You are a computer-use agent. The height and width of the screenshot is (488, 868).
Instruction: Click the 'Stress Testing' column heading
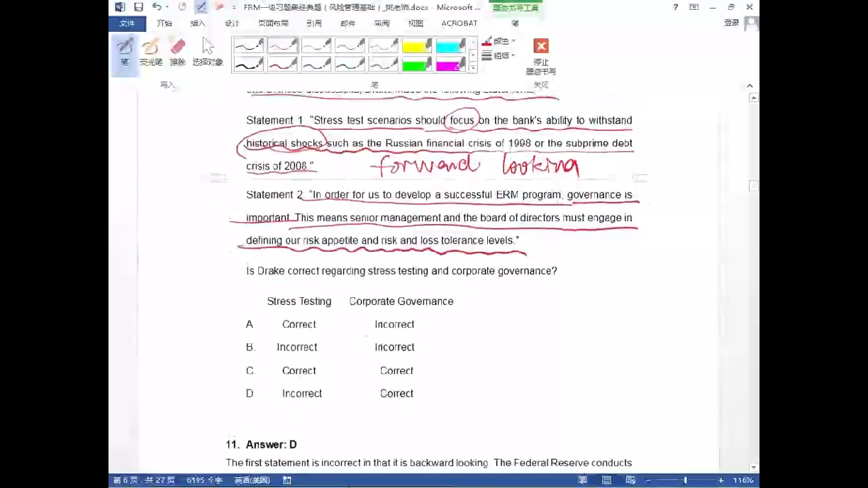tap(299, 301)
